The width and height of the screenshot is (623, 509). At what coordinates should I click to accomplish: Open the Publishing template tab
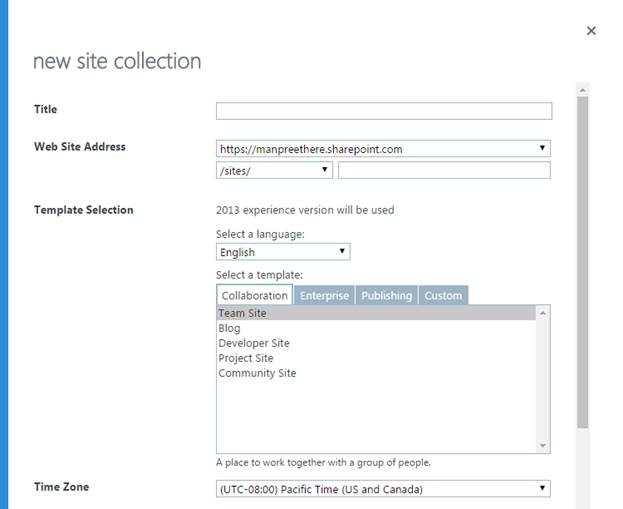pyautogui.click(x=386, y=295)
